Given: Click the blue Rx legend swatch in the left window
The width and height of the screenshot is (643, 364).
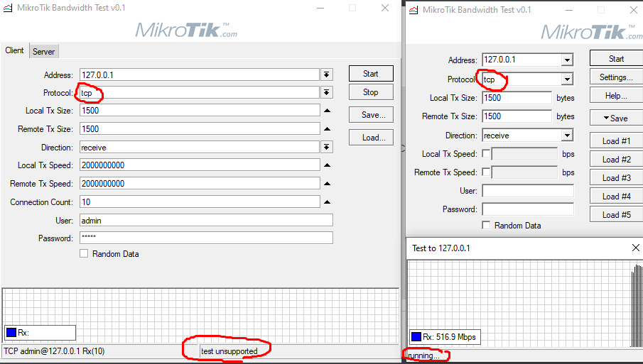Looking at the screenshot, I should tap(11, 333).
